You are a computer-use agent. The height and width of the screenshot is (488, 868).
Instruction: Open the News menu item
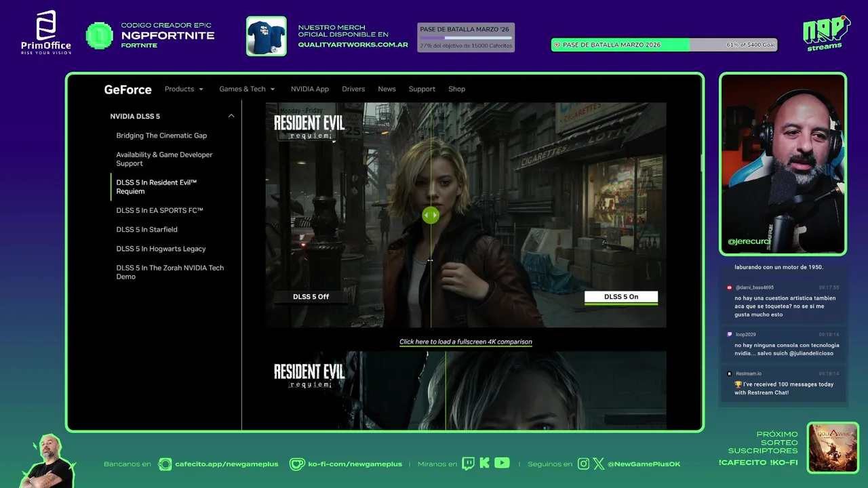coord(387,89)
